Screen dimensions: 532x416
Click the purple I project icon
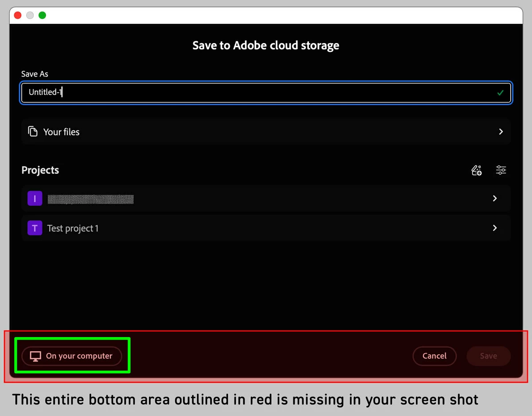pyautogui.click(x=35, y=198)
